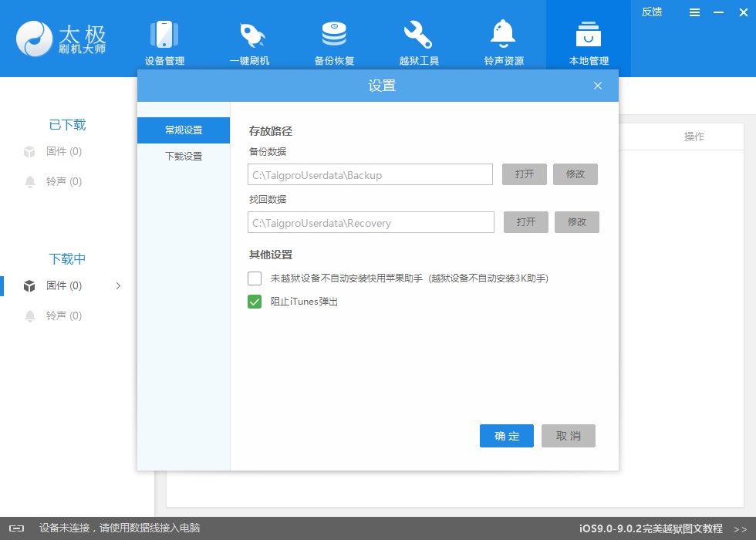Minimize the 太极刷机大师 window
Screen dimensions: 756x540
pos(718,12)
